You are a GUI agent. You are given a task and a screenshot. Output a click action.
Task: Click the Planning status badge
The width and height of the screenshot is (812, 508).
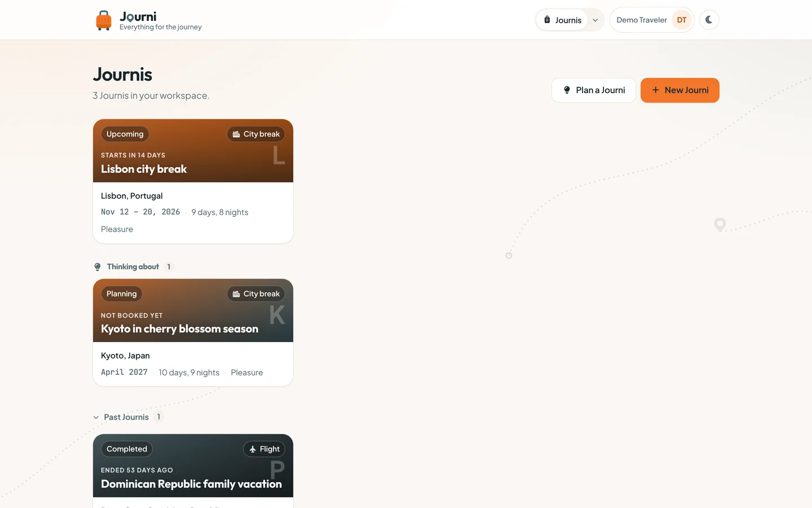(x=122, y=294)
